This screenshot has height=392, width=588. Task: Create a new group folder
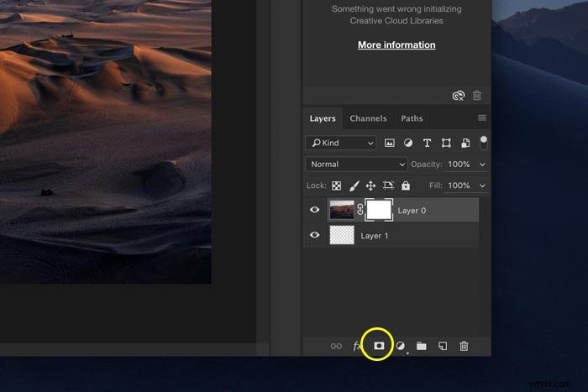(x=422, y=346)
